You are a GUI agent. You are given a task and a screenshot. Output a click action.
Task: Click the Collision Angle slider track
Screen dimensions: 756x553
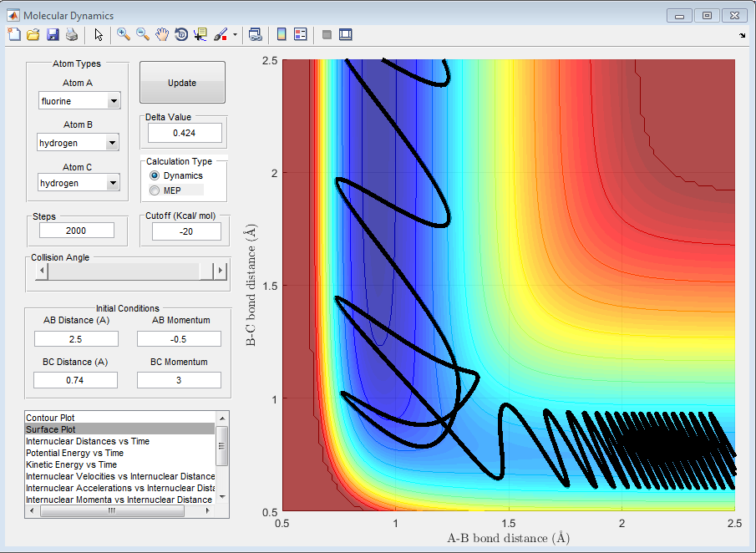click(x=125, y=271)
